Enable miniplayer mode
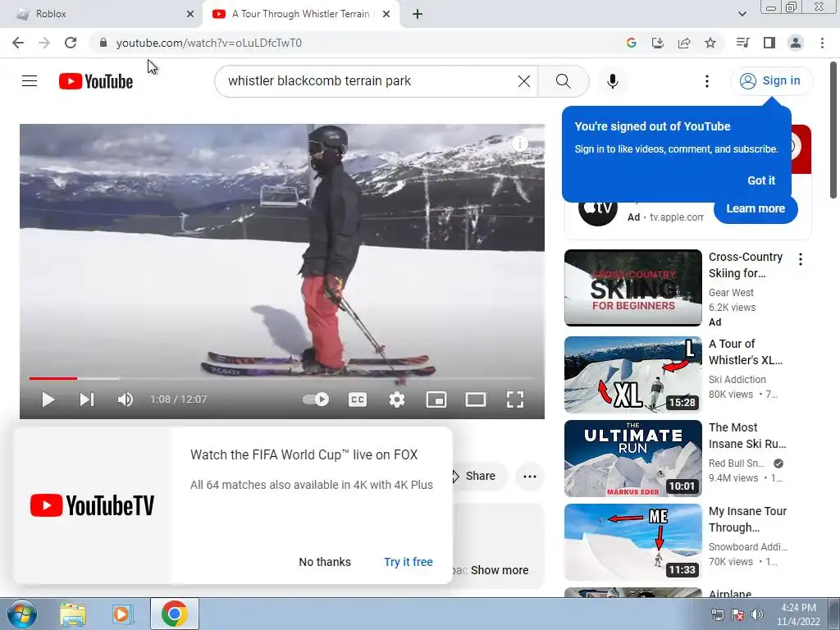The width and height of the screenshot is (840, 630). tap(436, 399)
